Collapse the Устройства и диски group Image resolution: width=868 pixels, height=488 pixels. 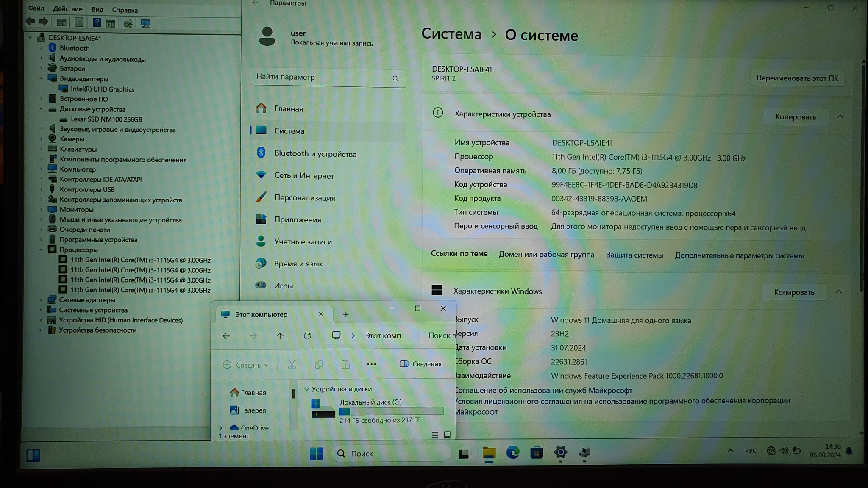coord(307,389)
